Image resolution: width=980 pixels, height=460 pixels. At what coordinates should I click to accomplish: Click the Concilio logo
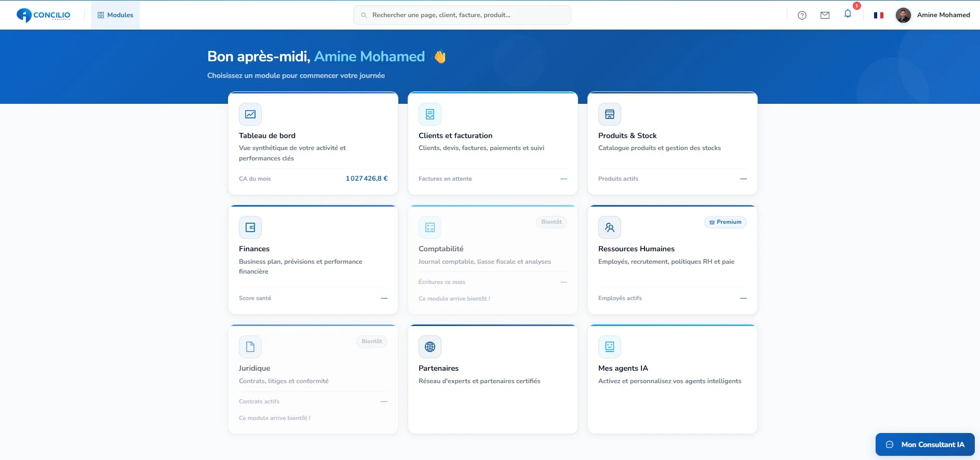pos(44,15)
